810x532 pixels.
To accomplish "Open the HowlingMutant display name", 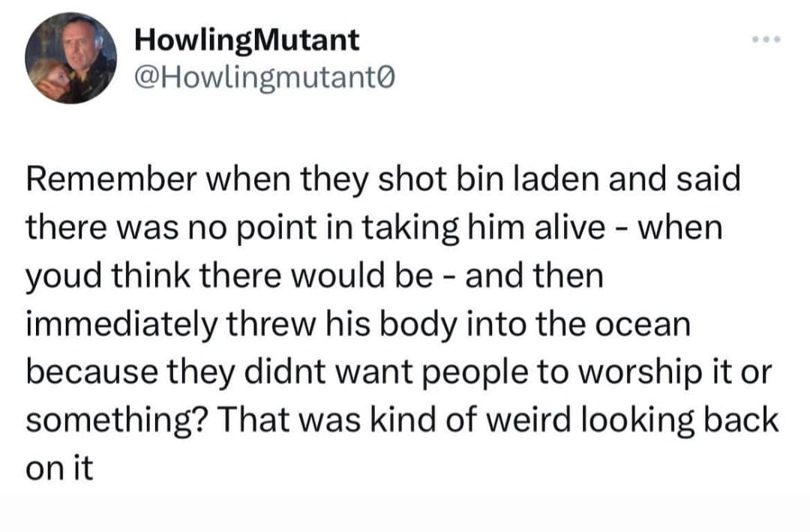I will pyautogui.click(x=247, y=40).
